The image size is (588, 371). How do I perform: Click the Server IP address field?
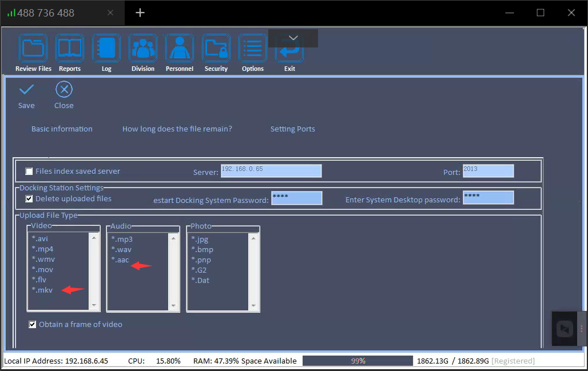271,171
